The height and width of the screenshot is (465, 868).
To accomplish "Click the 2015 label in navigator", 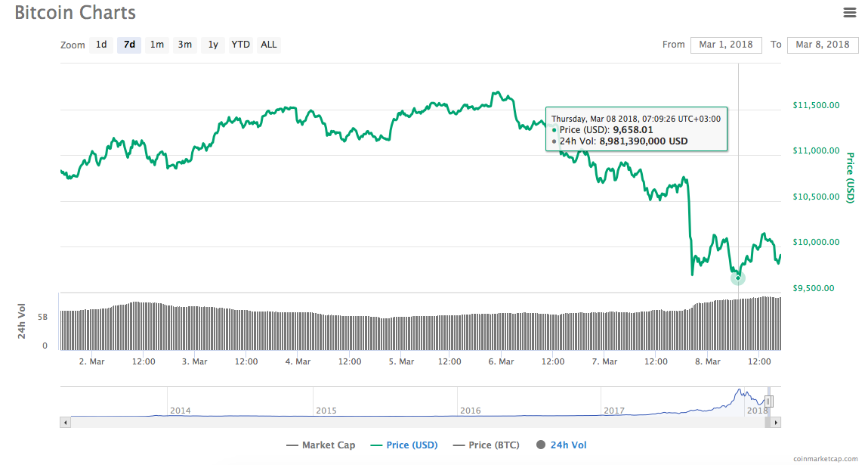I will coord(326,411).
